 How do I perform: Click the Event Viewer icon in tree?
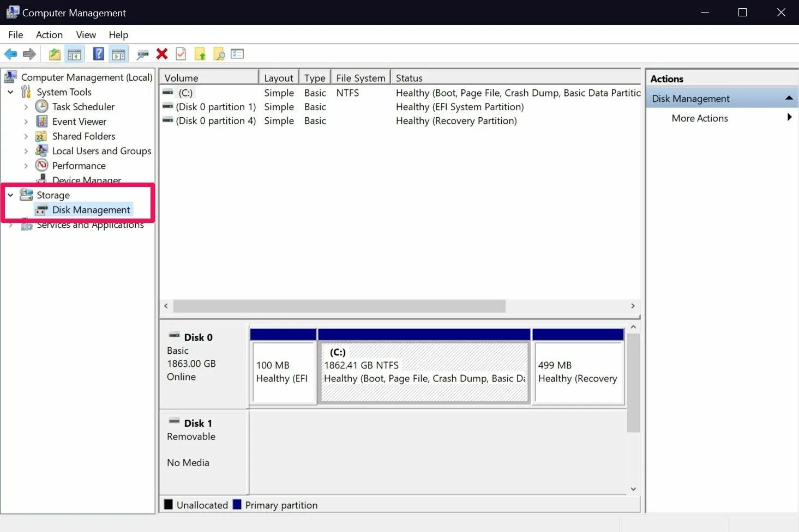41,121
